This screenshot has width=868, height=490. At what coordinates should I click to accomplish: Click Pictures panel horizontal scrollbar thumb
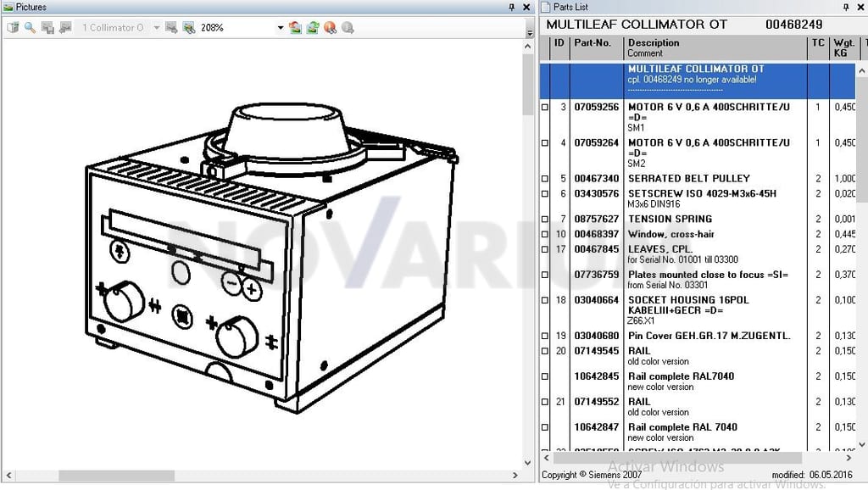[x=116, y=476]
